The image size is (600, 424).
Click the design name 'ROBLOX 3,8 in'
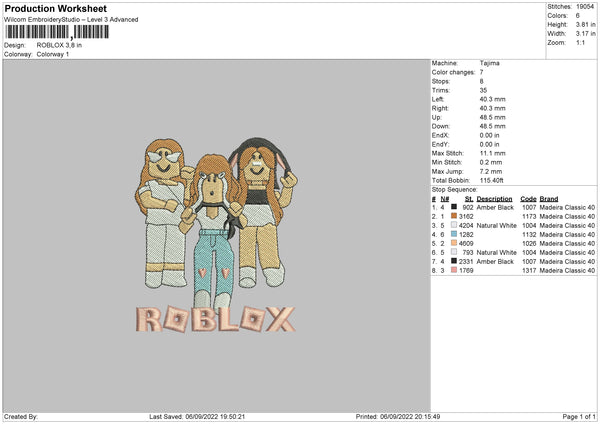(x=59, y=45)
